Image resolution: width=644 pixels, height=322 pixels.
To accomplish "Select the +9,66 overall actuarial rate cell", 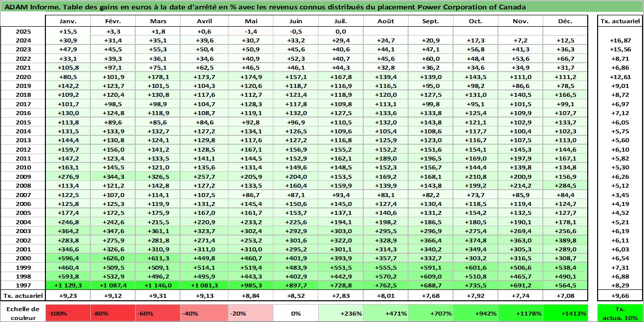I will [x=620, y=296].
